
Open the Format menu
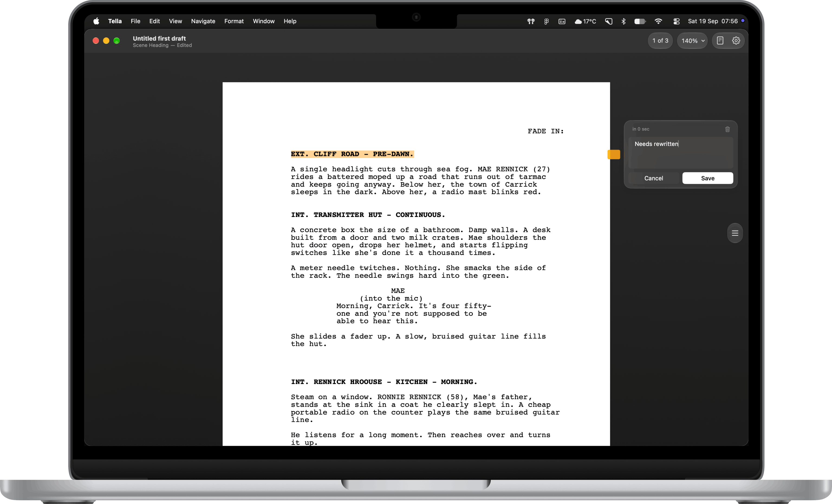tap(234, 21)
